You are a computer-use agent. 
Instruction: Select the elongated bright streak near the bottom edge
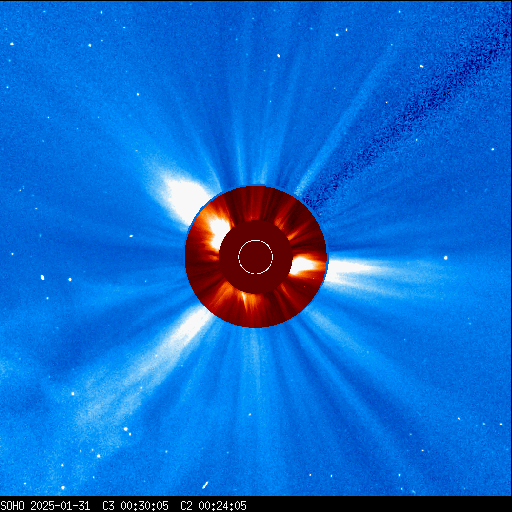205,485
